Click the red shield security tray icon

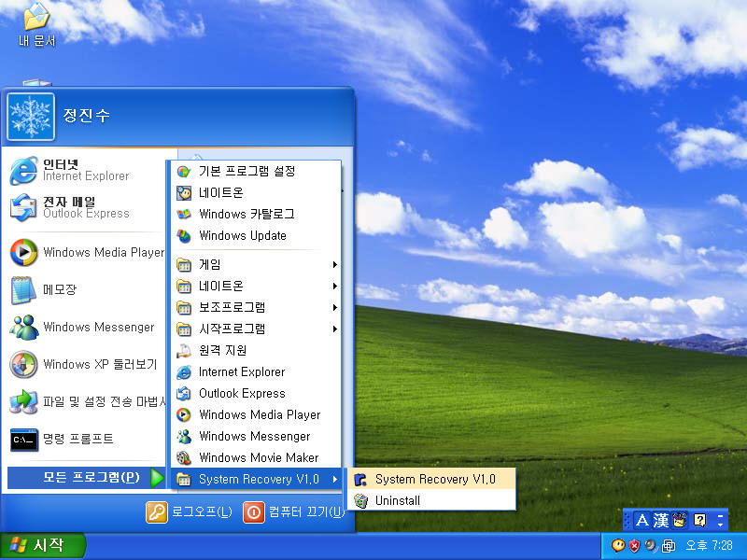tap(634, 546)
